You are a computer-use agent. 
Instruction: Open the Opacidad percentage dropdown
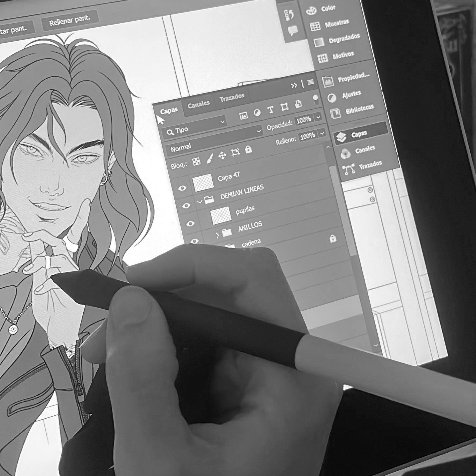click(x=318, y=117)
